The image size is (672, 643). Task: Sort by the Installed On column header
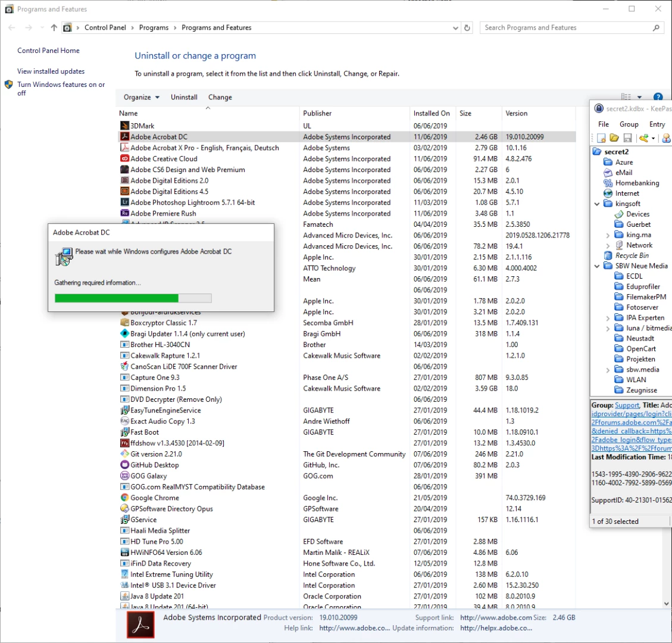pos(432,113)
